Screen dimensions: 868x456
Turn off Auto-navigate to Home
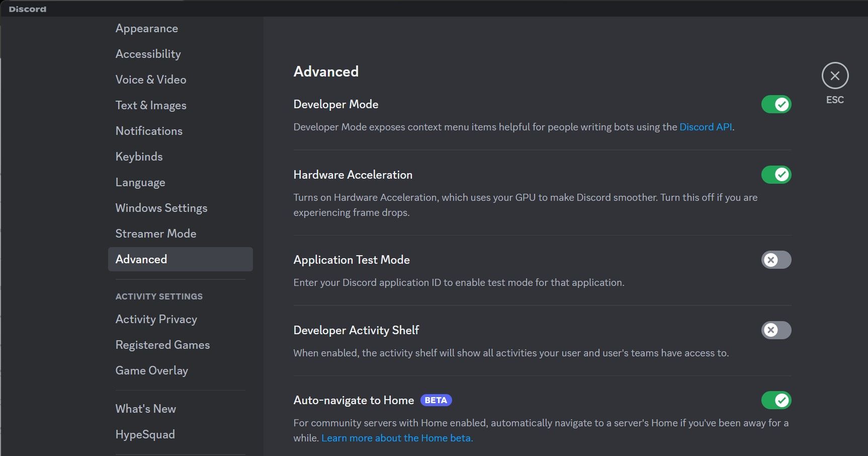[775, 400]
